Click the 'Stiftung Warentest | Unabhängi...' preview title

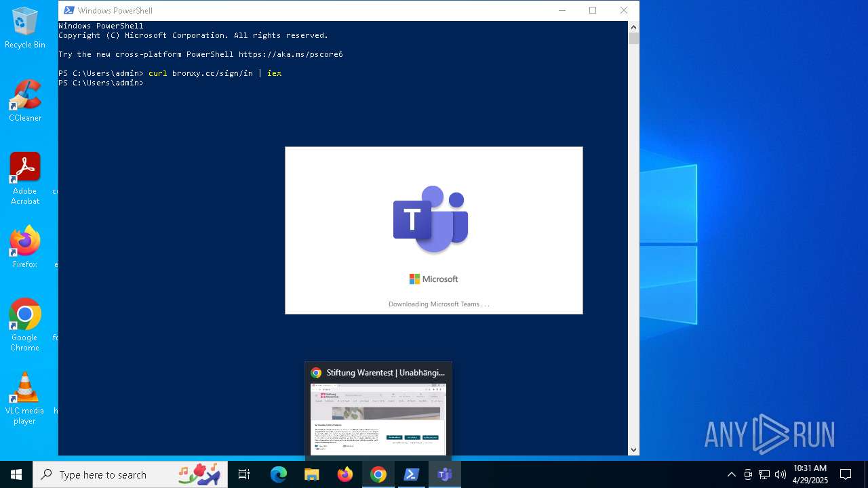point(386,373)
